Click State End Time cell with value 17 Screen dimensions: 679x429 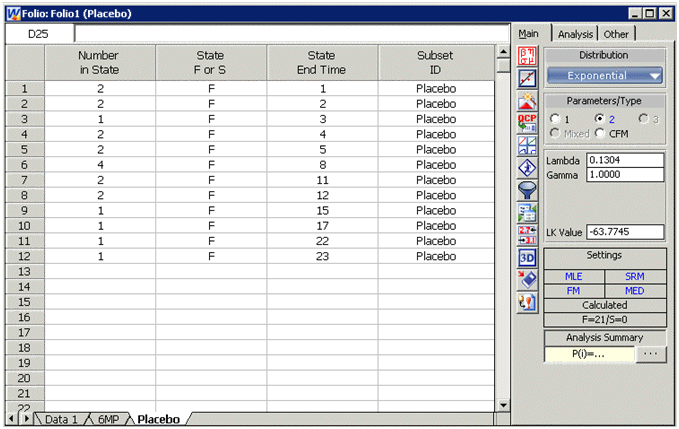pos(322,226)
